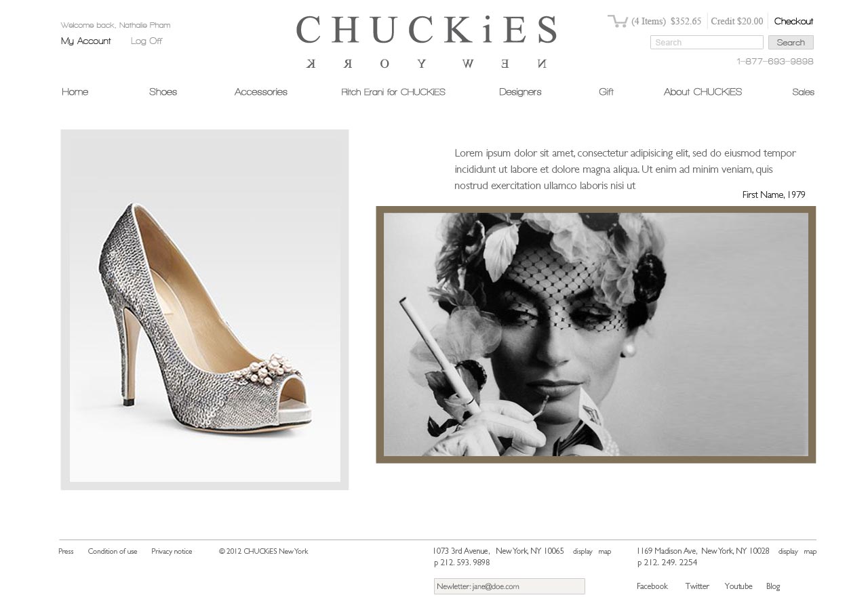Click map link for 3rd Avenue store

coord(605,552)
